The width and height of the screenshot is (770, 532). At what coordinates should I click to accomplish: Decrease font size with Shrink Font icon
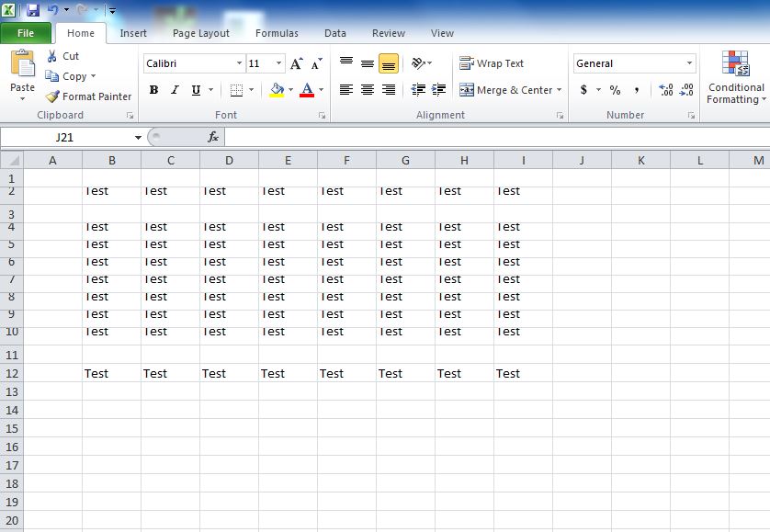click(x=317, y=63)
